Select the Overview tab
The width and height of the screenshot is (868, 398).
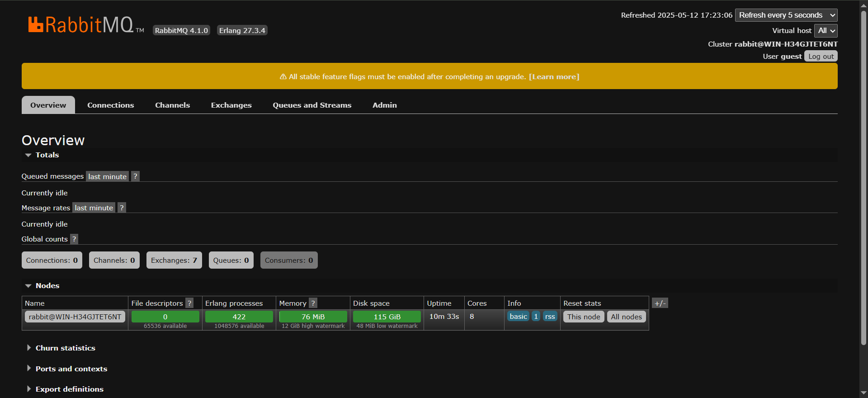[x=48, y=105]
